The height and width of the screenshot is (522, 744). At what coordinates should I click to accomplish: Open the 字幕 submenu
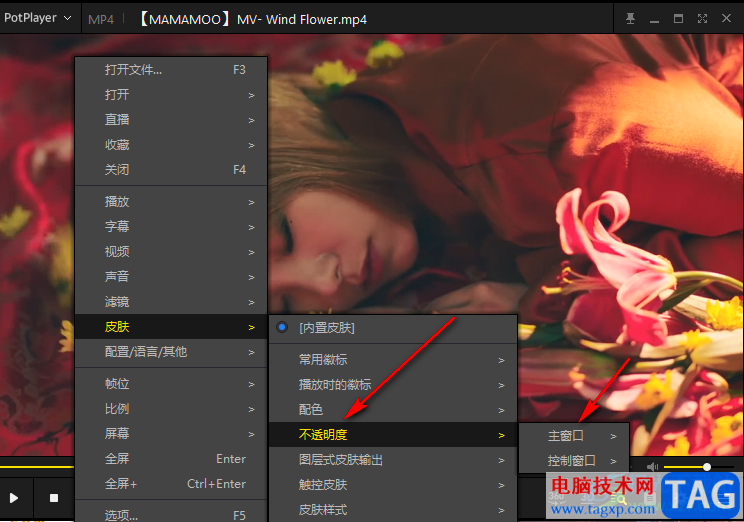pos(171,226)
